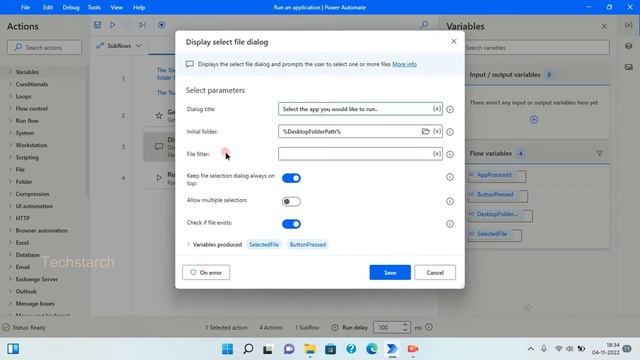Open On error settings
The width and height of the screenshot is (640, 360).
[x=206, y=272]
